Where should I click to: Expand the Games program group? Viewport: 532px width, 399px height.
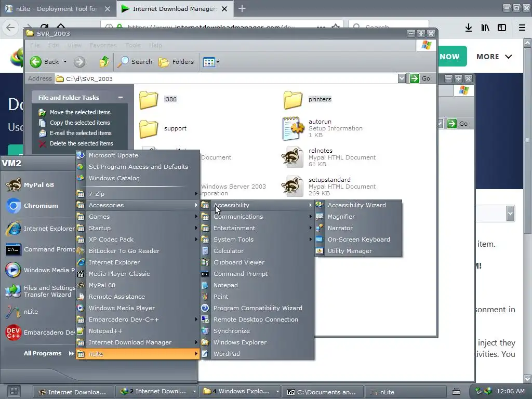coord(137,217)
